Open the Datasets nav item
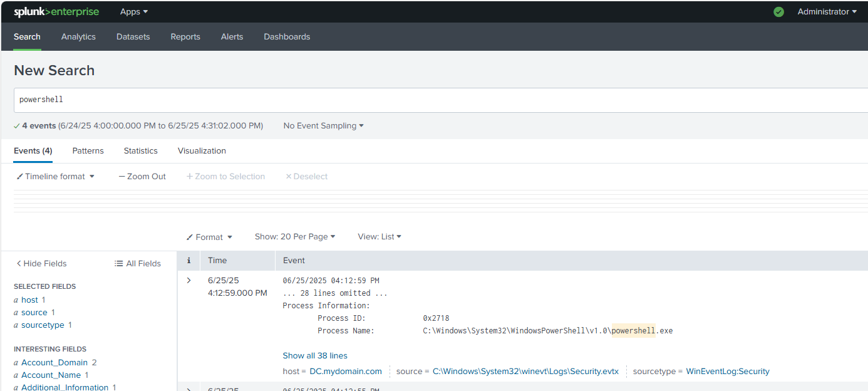The height and width of the screenshot is (391, 868). [x=133, y=37]
